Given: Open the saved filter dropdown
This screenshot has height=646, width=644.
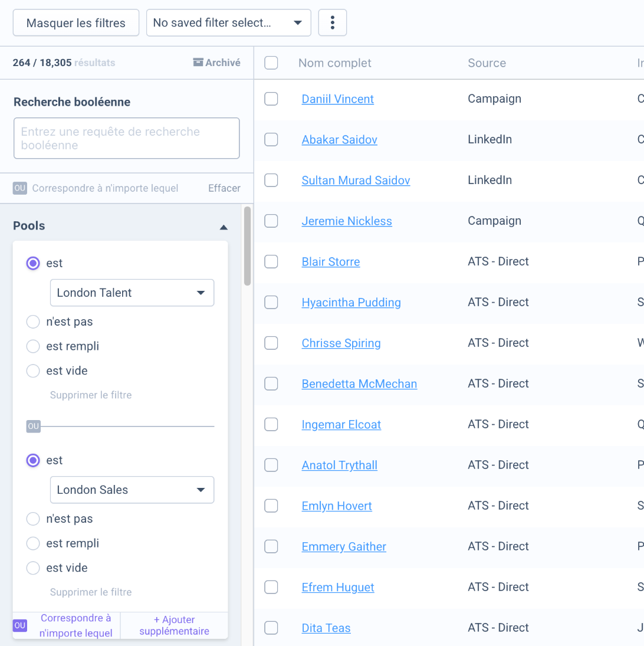Looking at the screenshot, I should 229,22.
